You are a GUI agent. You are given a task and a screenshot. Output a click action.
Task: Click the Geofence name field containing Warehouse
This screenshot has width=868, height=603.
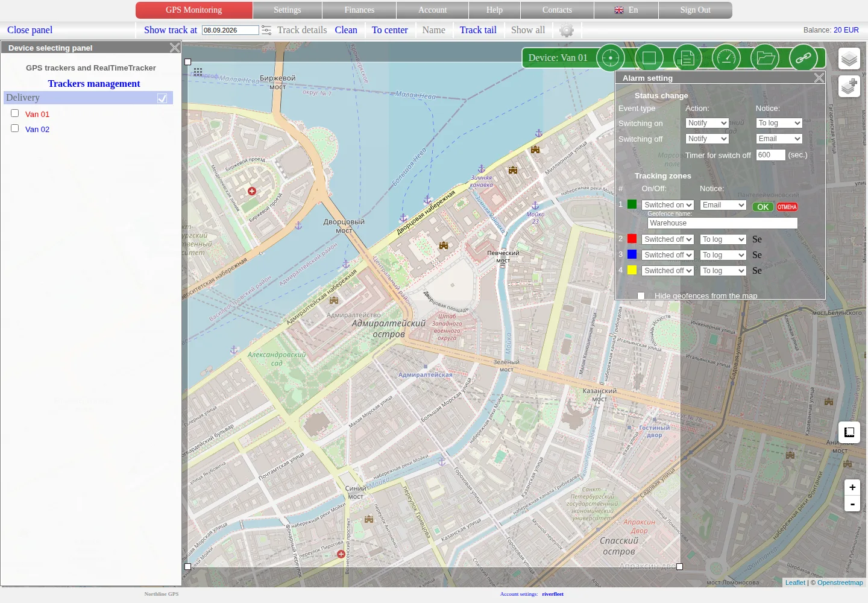coord(723,223)
